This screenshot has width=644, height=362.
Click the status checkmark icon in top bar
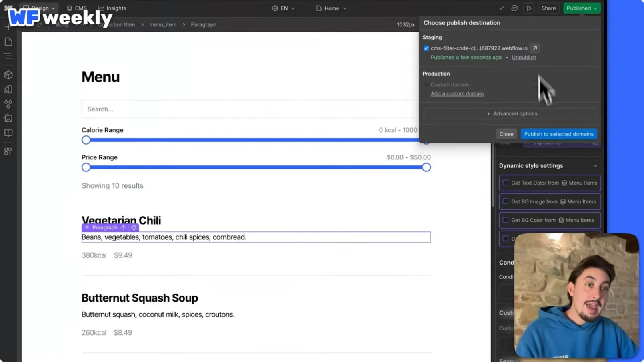(x=501, y=8)
